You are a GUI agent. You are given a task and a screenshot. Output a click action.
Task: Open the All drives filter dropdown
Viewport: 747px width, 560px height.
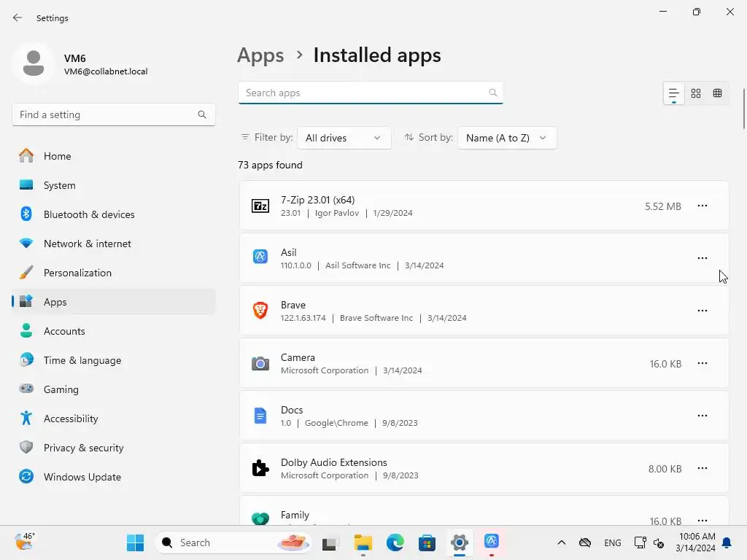[x=344, y=138]
